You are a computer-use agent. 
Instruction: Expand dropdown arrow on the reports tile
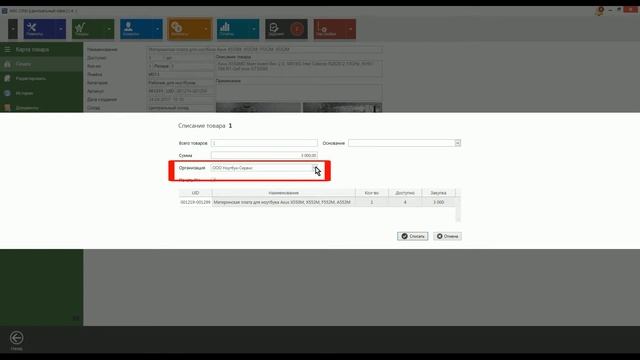[x=254, y=29]
